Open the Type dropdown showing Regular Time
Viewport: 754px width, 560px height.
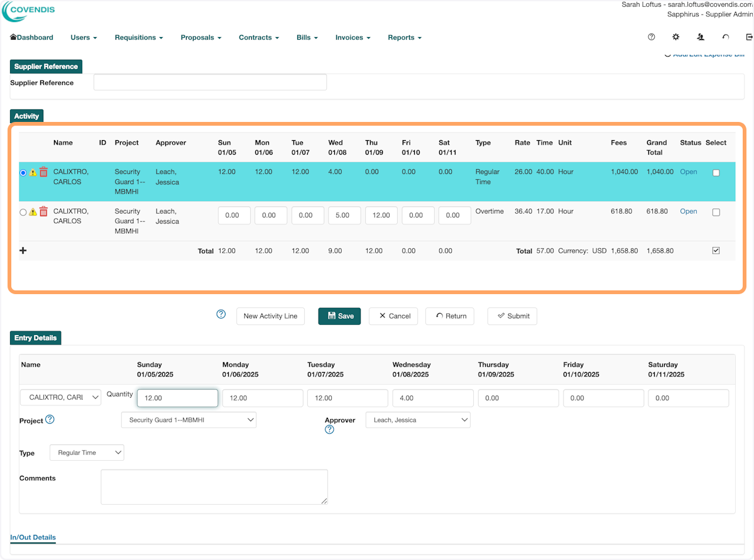click(x=87, y=452)
